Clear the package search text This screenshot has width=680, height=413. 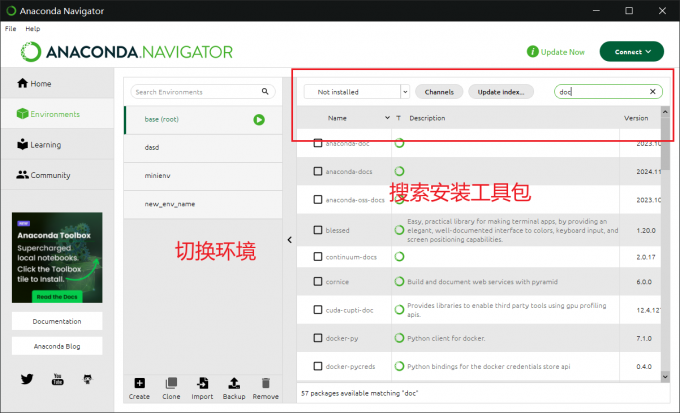652,92
